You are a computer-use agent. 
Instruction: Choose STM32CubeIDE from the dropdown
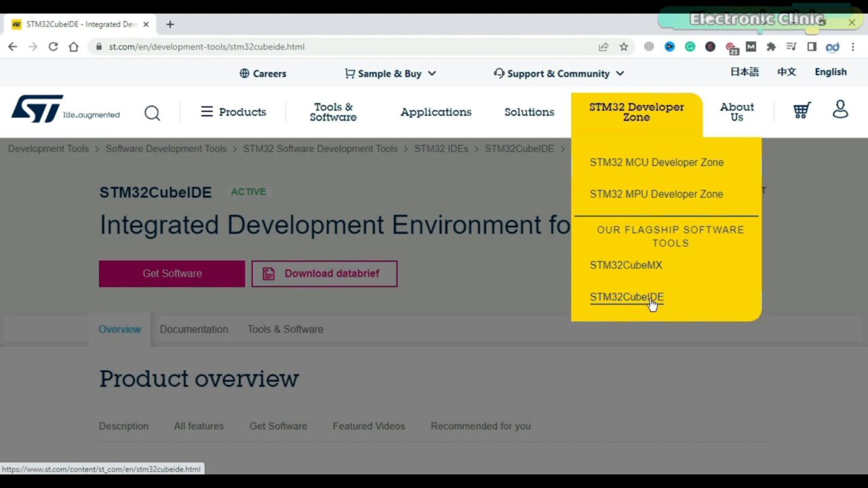[627, 297]
